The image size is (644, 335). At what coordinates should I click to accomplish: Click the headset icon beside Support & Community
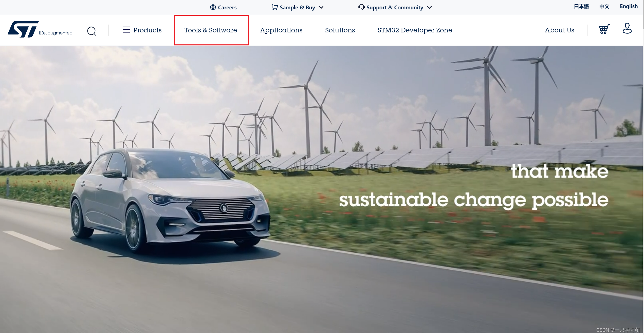pyautogui.click(x=361, y=7)
